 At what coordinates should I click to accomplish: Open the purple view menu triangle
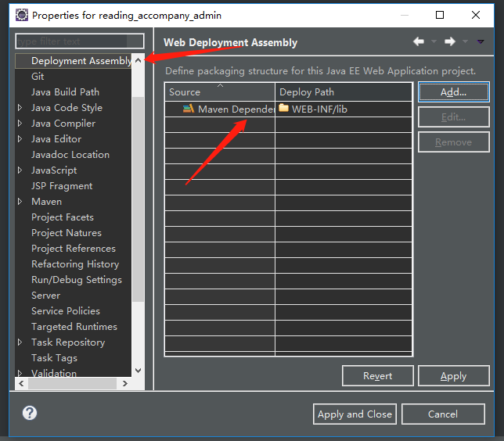tap(481, 41)
